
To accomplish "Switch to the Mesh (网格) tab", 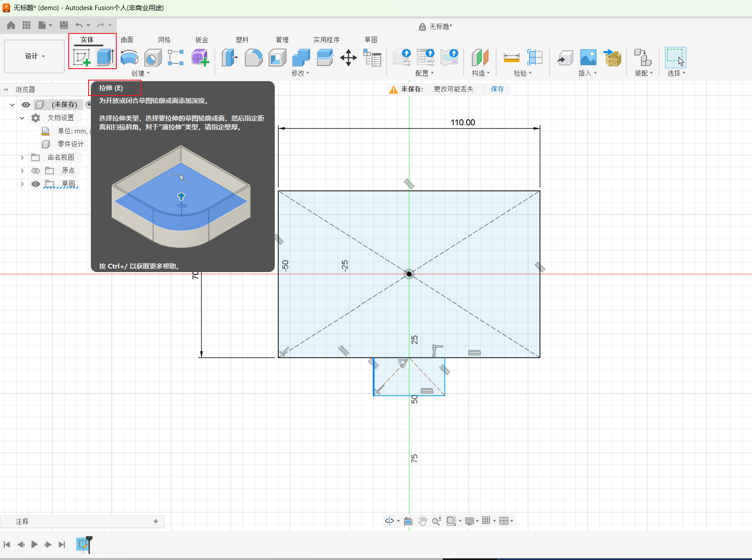I will [x=164, y=40].
